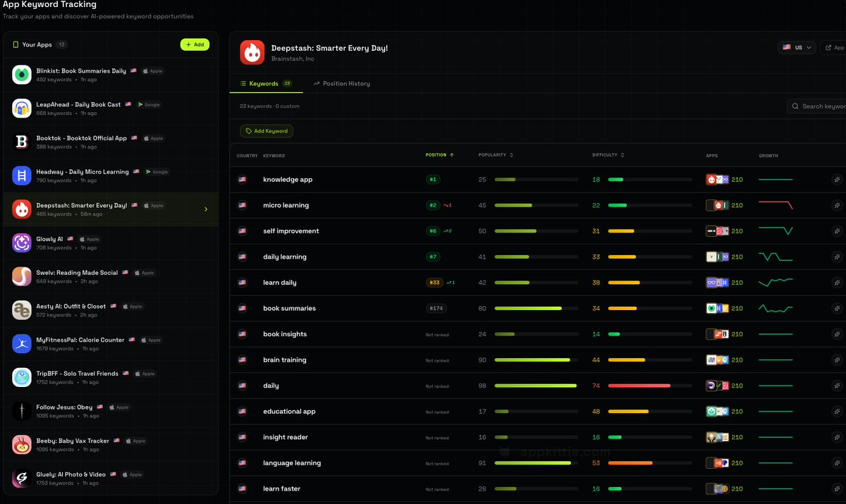
Task: Click the Apple badge on Glowly AI row
Action: coord(90,239)
